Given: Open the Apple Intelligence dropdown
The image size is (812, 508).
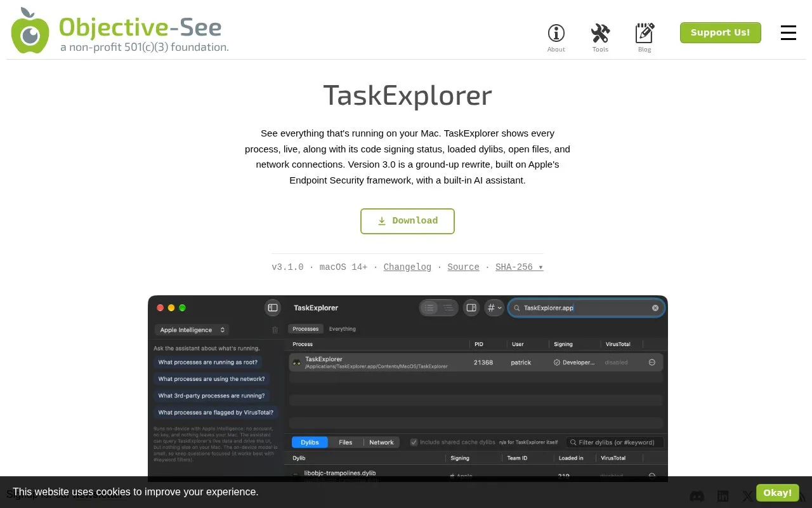Looking at the screenshot, I should coord(191,330).
